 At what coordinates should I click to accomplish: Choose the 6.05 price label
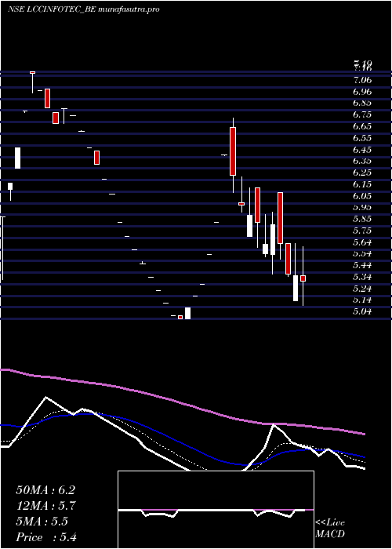362,196
